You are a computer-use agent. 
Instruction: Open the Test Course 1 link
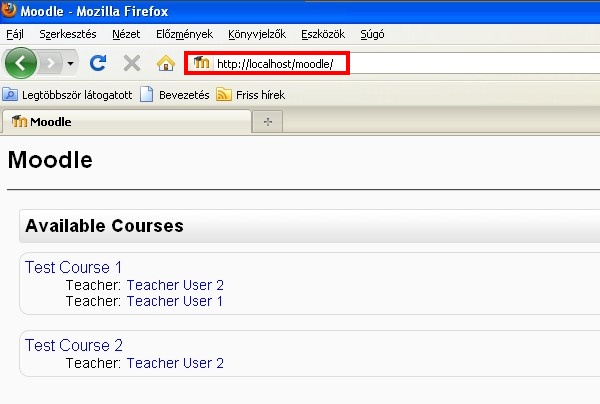pos(73,267)
